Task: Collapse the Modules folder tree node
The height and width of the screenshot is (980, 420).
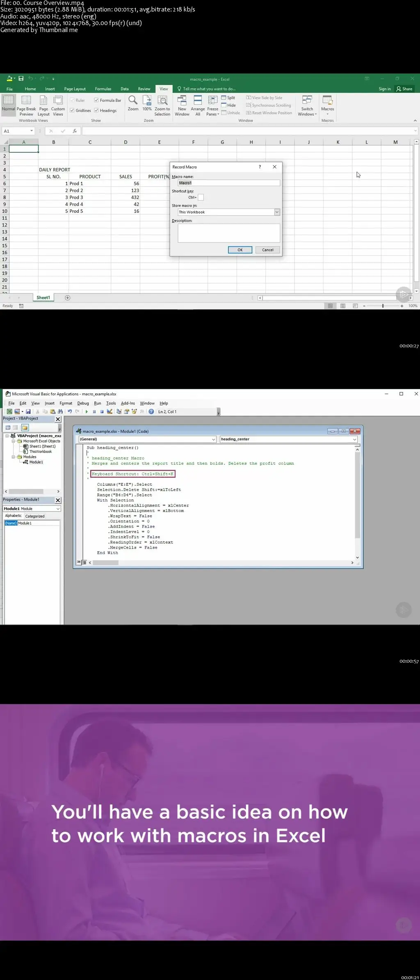Action: (x=14, y=457)
